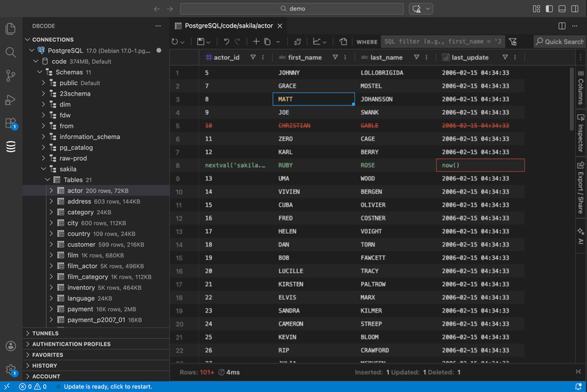Click the errors and warnings status indicator
Image resolution: width=587 pixels, height=392 pixels.
coord(33,386)
